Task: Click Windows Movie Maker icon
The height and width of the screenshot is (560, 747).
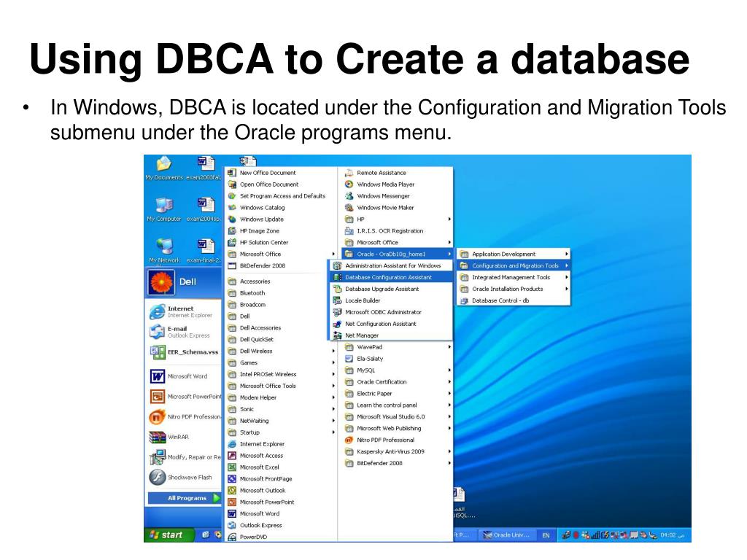Action: 349,208
